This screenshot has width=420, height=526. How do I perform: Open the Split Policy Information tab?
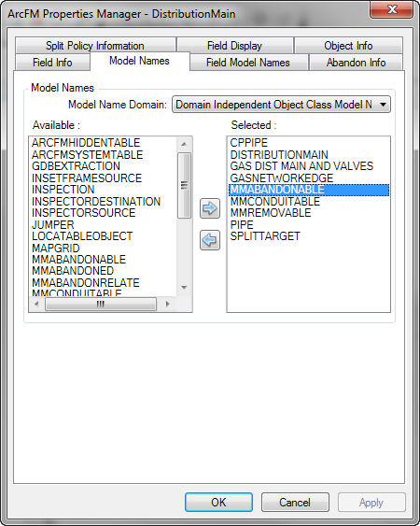pos(95,45)
